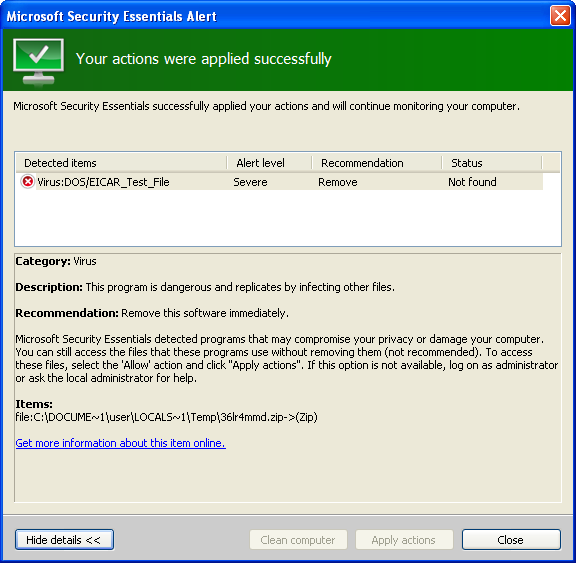Viewport: 576px width, 563px height.
Task: Click the disabled Clean computer button
Action: (x=298, y=539)
